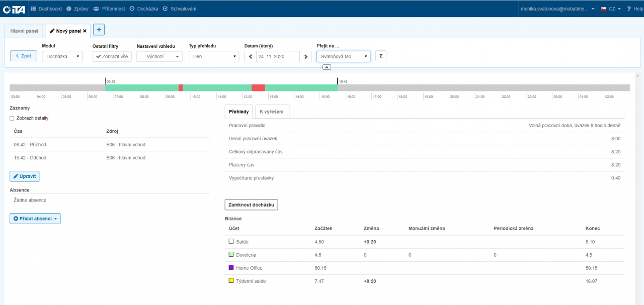Click the iTA logo icon
Image resolution: width=644 pixels, height=305 pixels.
[14, 9]
